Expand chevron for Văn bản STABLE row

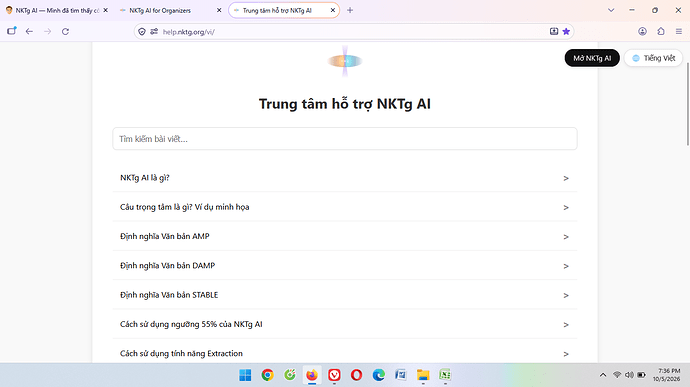tap(566, 295)
